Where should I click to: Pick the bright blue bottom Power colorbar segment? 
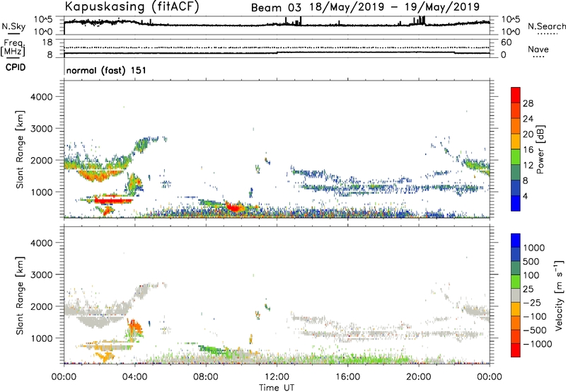click(x=516, y=203)
